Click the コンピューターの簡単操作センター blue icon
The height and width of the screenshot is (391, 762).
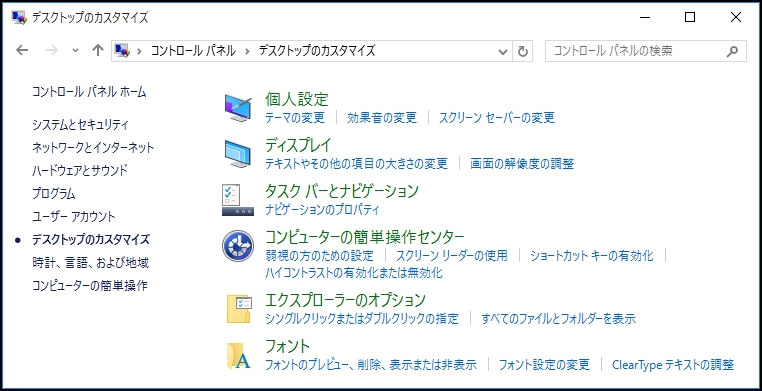tap(238, 246)
